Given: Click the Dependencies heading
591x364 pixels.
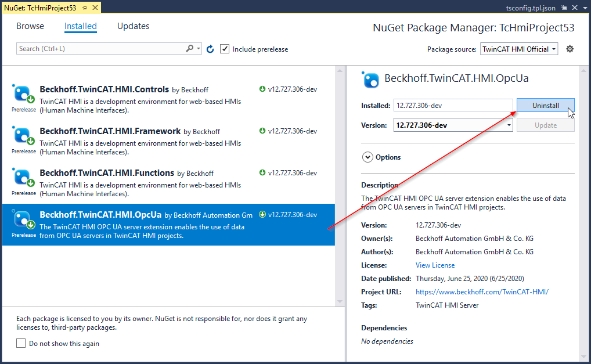Looking at the screenshot, I should click(x=384, y=328).
